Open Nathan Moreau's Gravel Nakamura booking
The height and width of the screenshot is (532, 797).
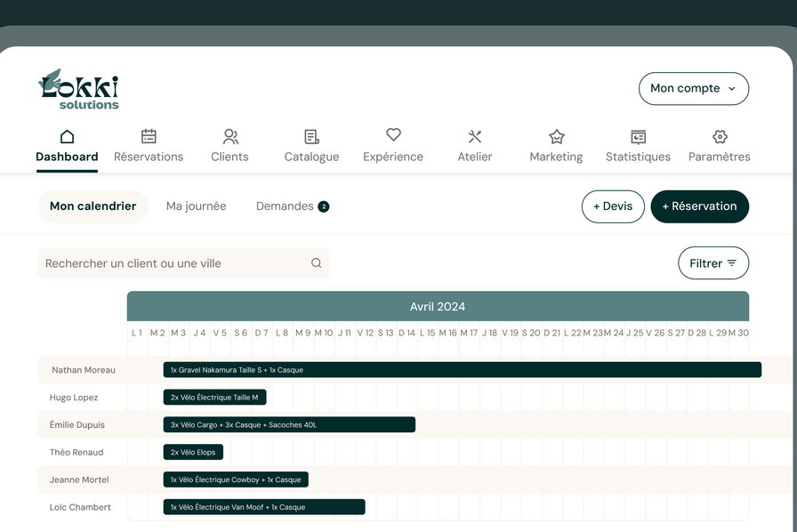462,370
